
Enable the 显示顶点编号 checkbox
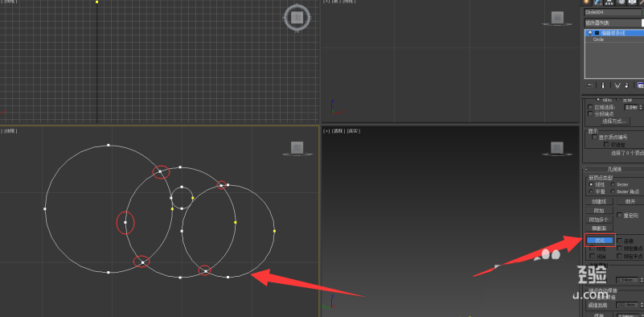pos(594,138)
